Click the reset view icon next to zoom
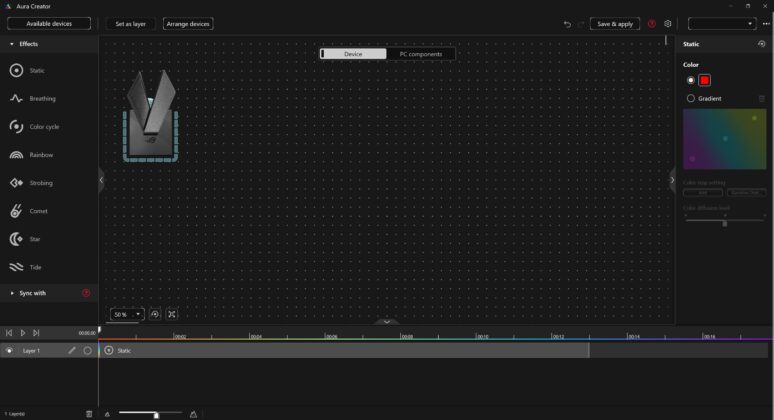This screenshot has height=420, width=774. (x=155, y=314)
